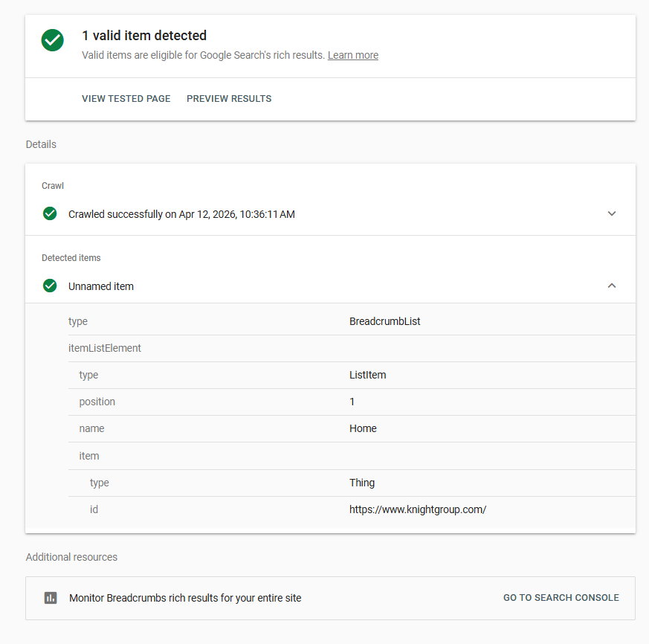
Task: Click the position value showing 1
Action: (352, 402)
